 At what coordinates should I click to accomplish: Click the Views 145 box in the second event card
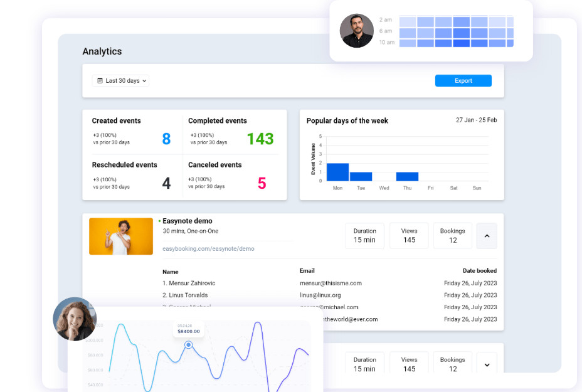409,364
